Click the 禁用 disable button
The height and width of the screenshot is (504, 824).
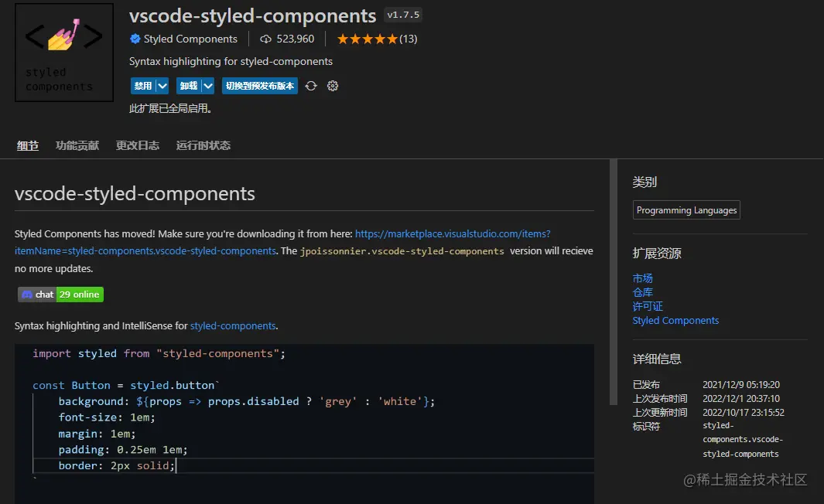[142, 86]
